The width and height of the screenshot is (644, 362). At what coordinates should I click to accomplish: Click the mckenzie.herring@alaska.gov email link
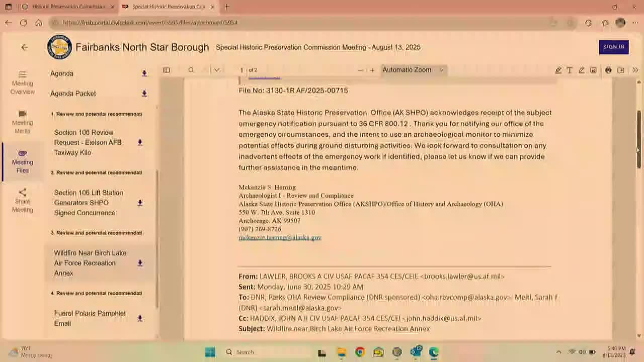[x=280, y=237]
